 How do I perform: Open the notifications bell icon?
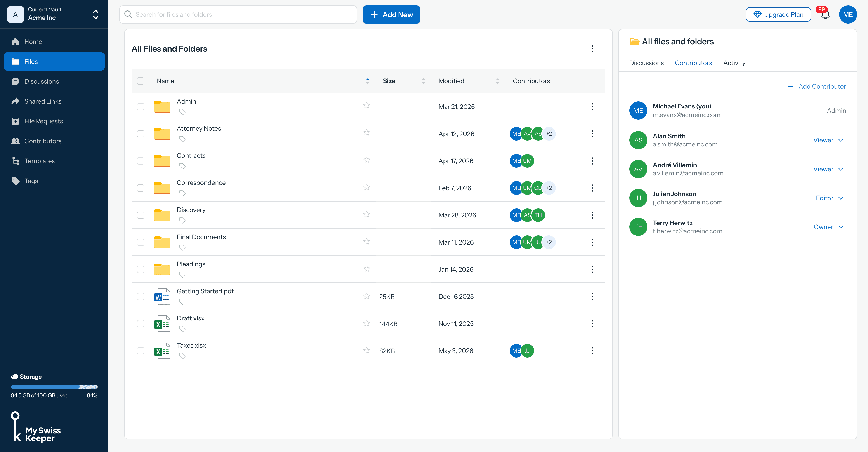pyautogui.click(x=825, y=14)
